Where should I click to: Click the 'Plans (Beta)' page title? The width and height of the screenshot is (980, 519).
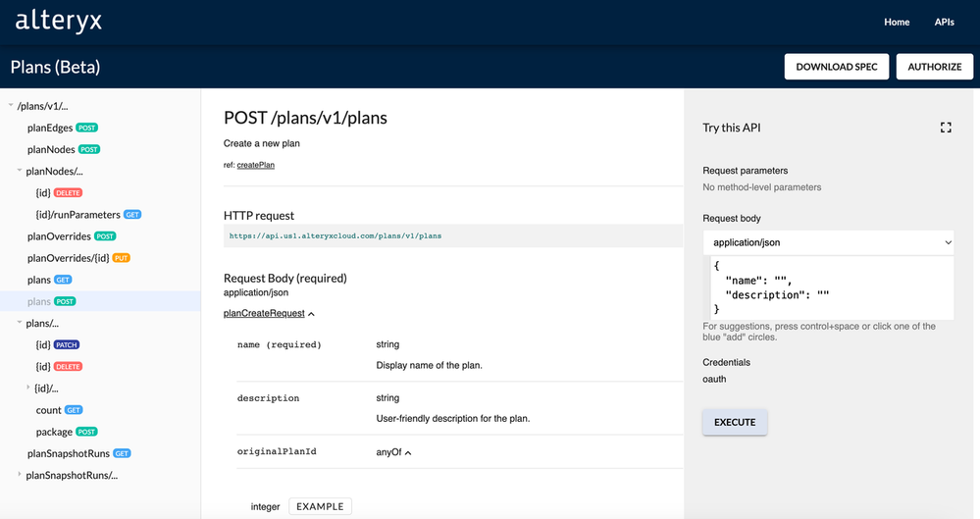tap(56, 67)
